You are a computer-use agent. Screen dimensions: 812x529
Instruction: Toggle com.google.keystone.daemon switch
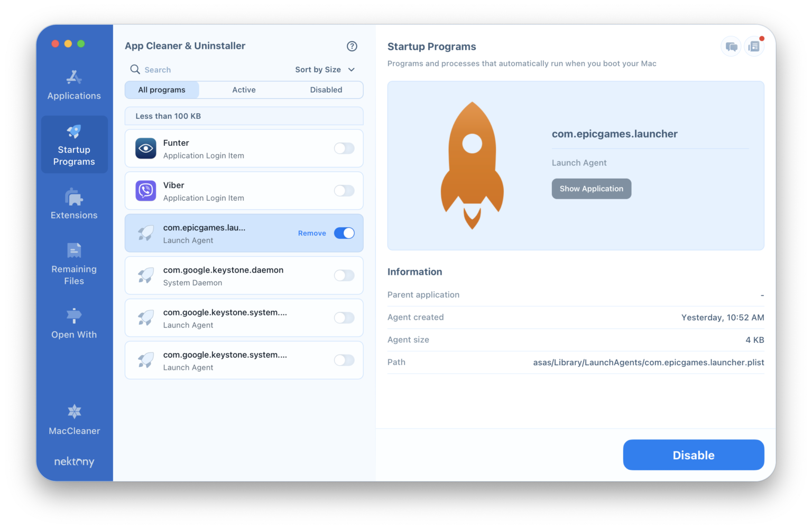coord(344,275)
